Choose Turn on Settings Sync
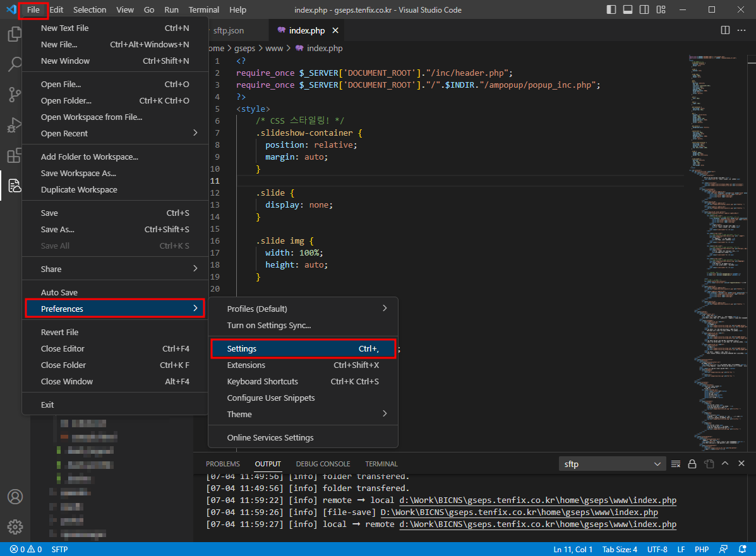 pos(303,325)
